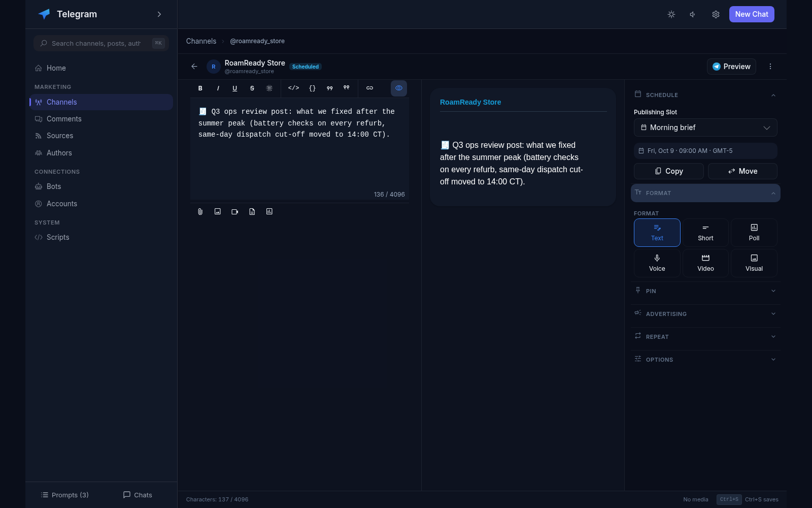Open settings gear in top bar
Viewport: 812px width, 508px height.
point(716,14)
